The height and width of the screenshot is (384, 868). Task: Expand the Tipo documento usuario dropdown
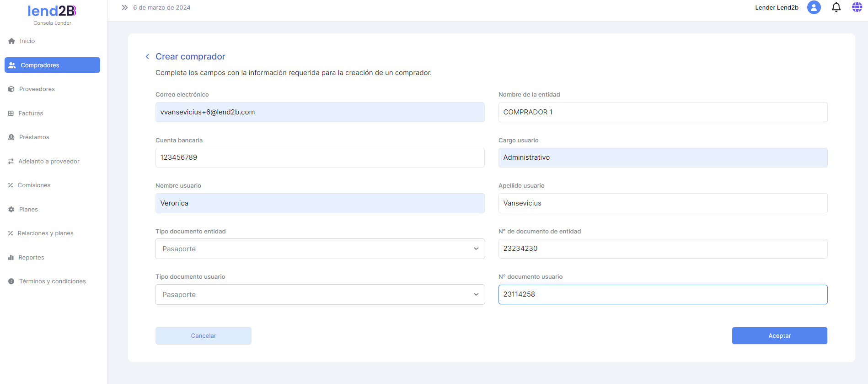click(320, 295)
